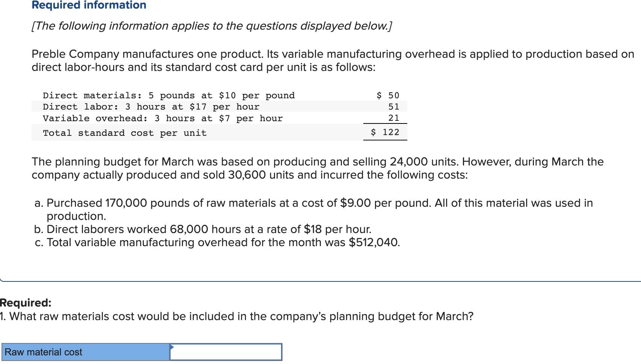641x364 pixels.
Task: Click the italic instruction text below heading
Action: (212, 26)
